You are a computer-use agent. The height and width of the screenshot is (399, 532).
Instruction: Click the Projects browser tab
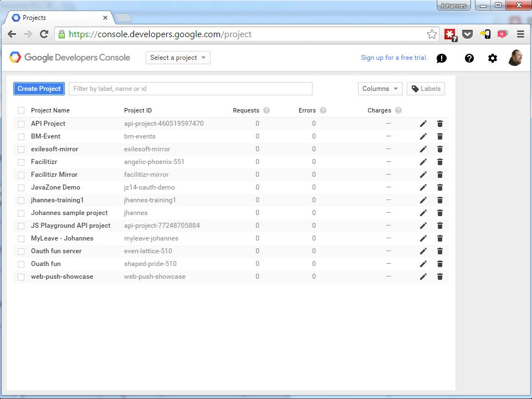[59, 18]
